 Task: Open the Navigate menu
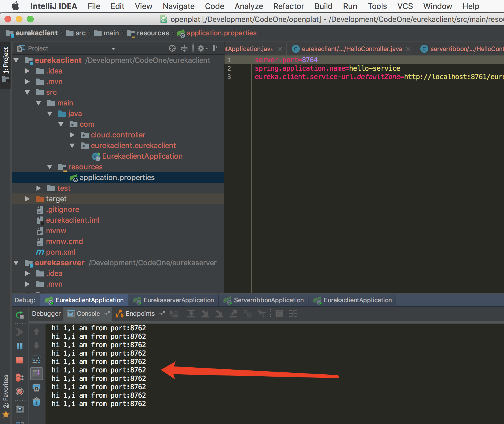(x=179, y=6)
